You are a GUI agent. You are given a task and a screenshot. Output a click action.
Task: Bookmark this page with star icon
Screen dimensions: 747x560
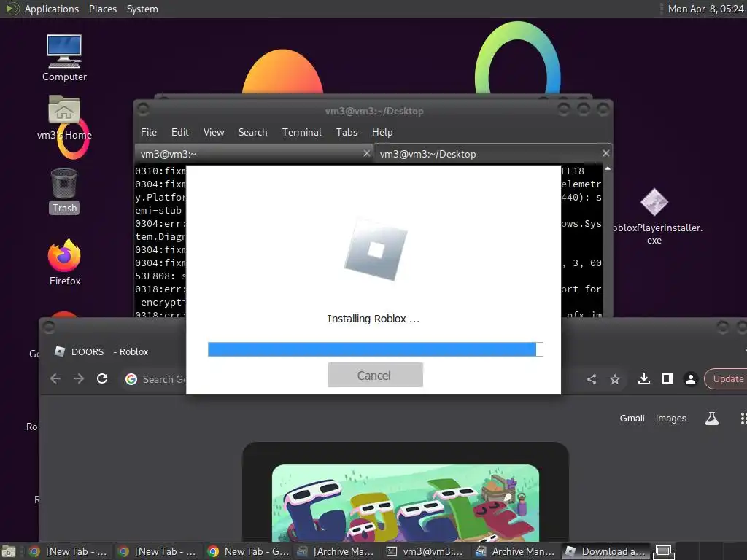coord(615,379)
